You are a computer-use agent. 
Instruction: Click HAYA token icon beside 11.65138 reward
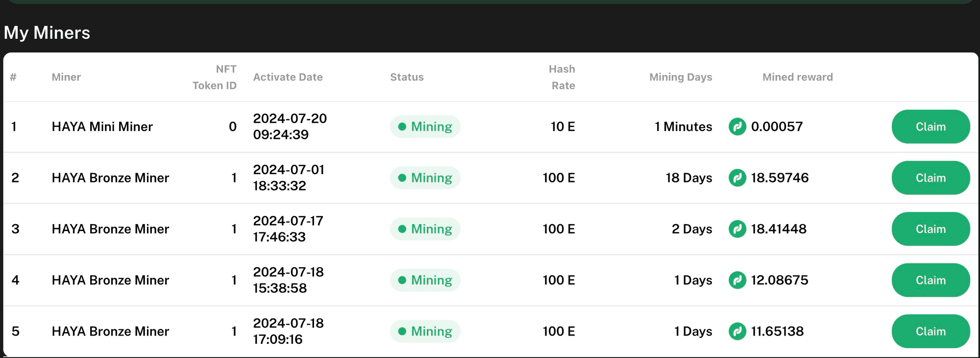coord(737,331)
